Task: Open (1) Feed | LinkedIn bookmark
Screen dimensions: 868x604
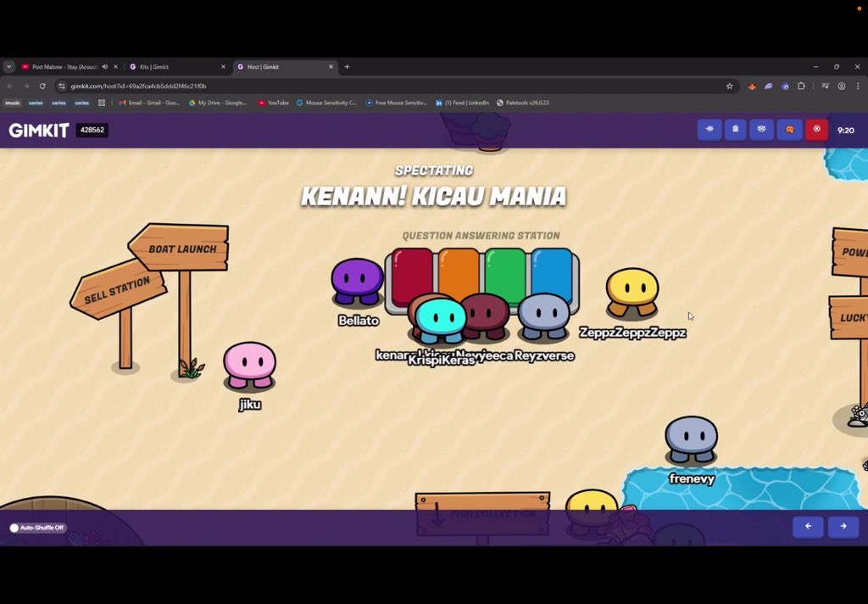Action: 462,103
